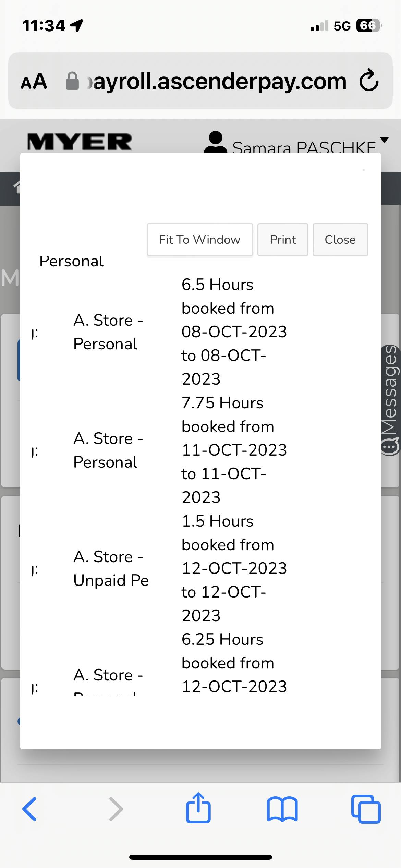Open the AA text size menu
The width and height of the screenshot is (401, 868).
34,82
